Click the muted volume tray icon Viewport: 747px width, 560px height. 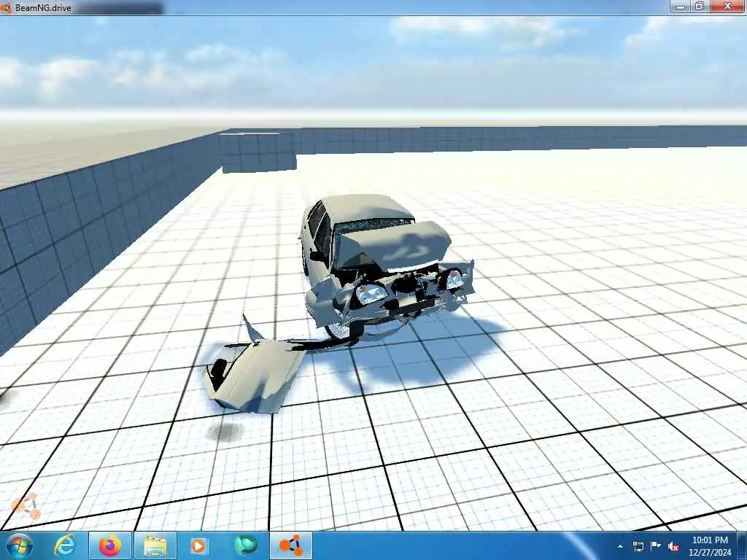coord(673,546)
